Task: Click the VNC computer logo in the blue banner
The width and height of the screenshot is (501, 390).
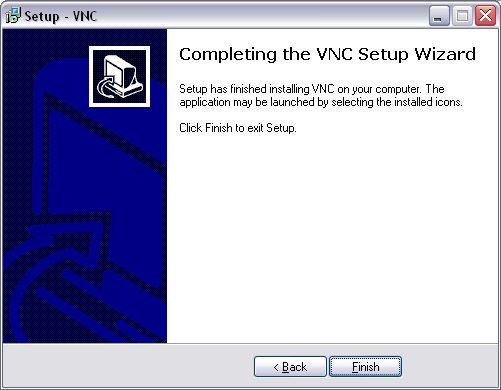Action: [x=119, y=76]
